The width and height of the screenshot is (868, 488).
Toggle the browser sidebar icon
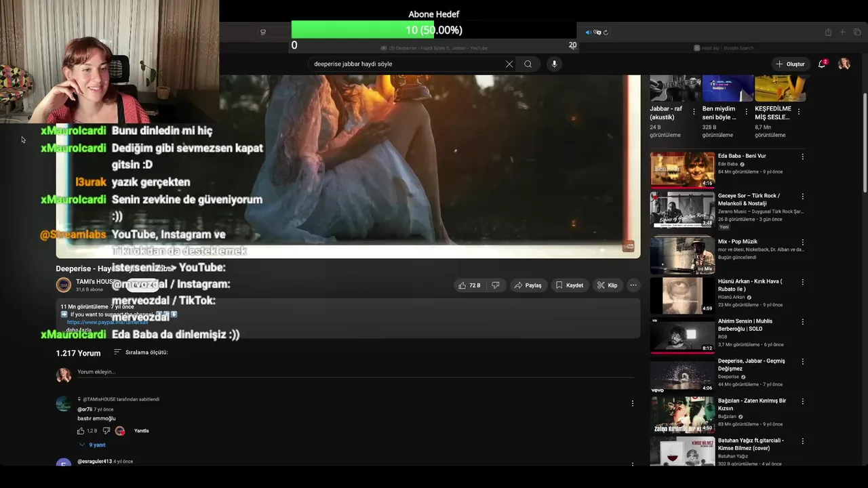click(263, 32)
